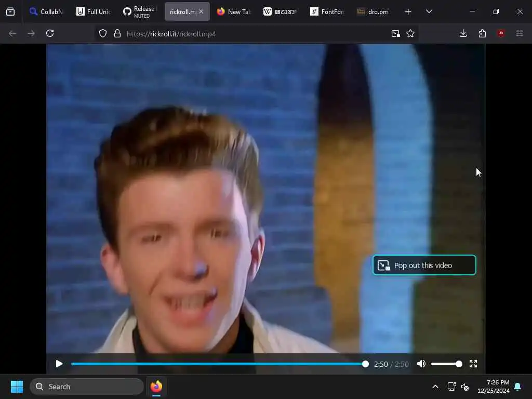Switch to the Full Unic tab
The image size is (532, 399).
(94, 12)
